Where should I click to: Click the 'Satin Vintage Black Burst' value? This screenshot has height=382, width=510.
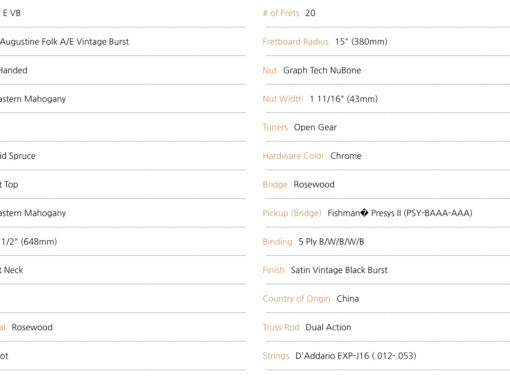339,270
